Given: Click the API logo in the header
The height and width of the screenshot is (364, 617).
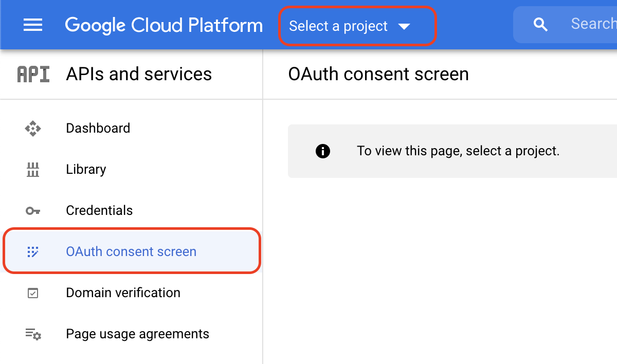Looking at the screenshot, I should pos(33,74).
